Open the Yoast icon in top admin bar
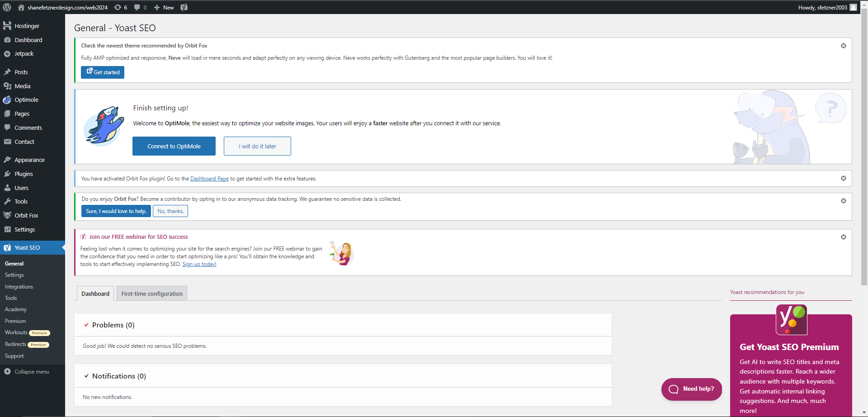The width and height of the screenshot is (868, 417). (184, 7)
